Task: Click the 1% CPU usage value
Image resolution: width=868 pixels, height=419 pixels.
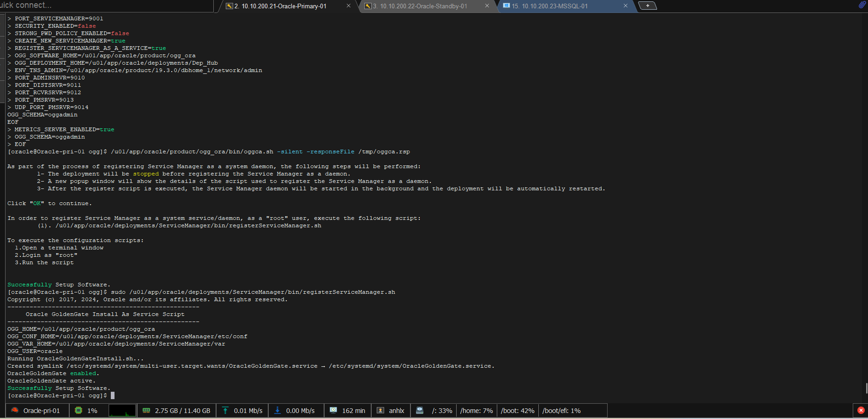Action: 92,411
